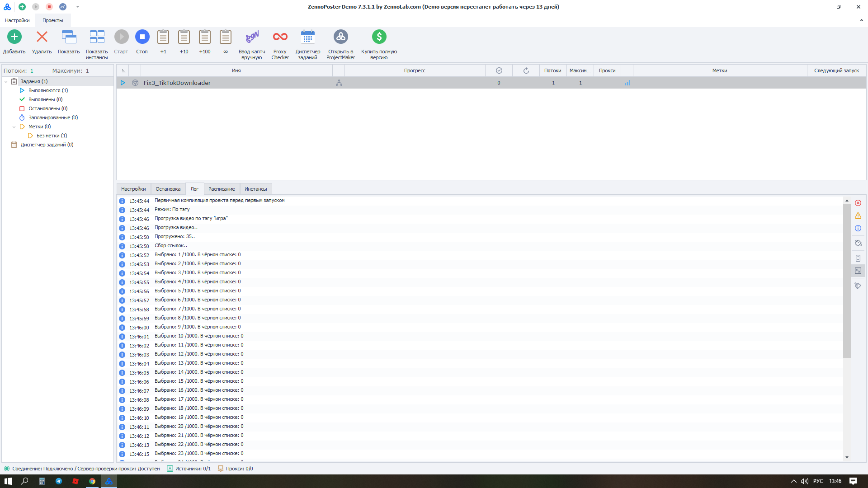
Task: Open Proxy Checker
Action: [280, 37]
